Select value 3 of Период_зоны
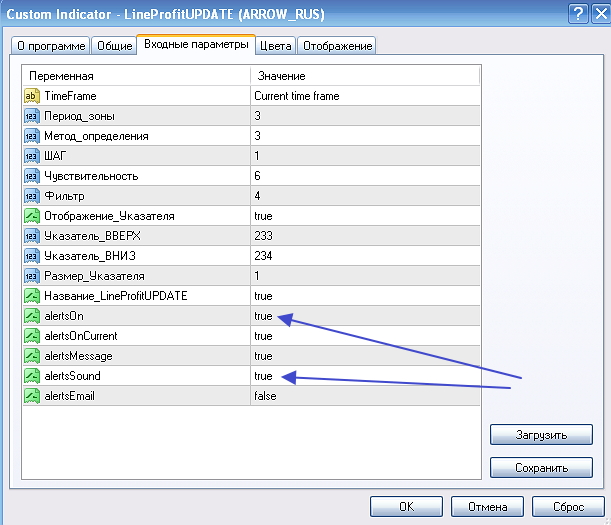 257,116
